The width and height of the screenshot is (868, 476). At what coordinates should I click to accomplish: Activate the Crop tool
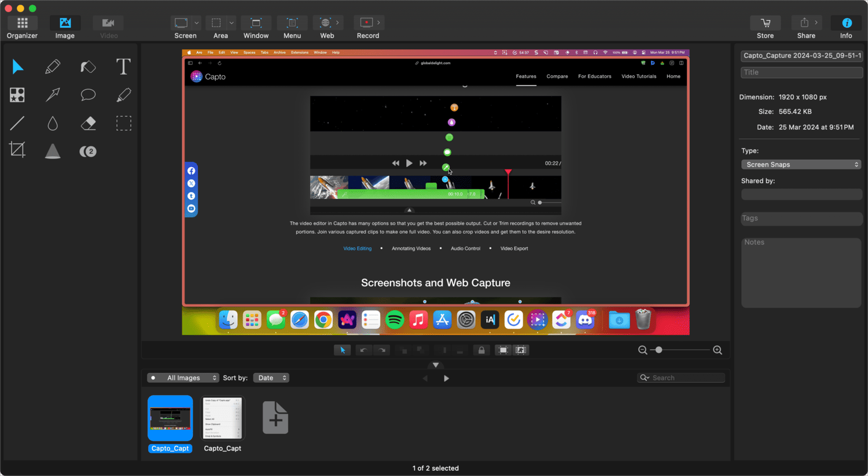click(17, 149)
